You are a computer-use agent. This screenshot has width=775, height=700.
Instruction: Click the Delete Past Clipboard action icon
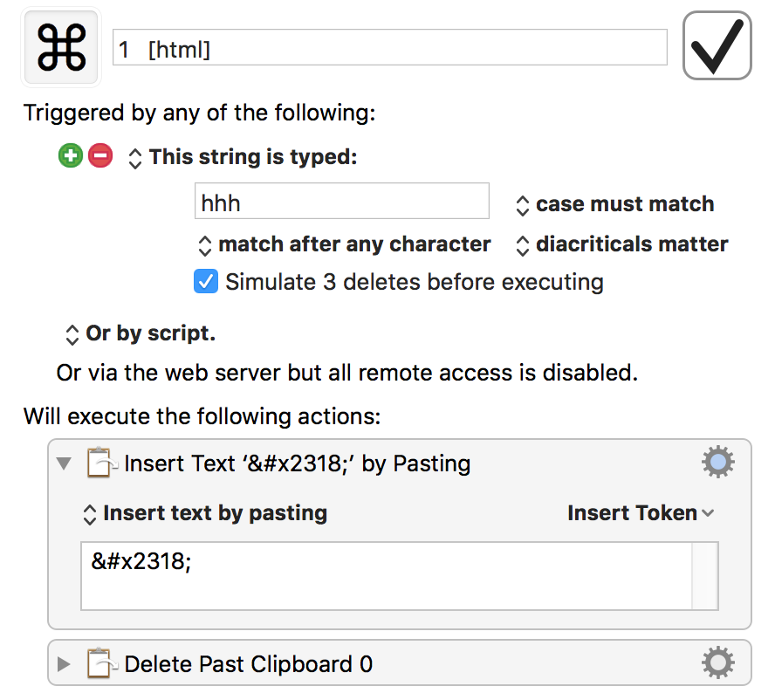coord(102,663)
